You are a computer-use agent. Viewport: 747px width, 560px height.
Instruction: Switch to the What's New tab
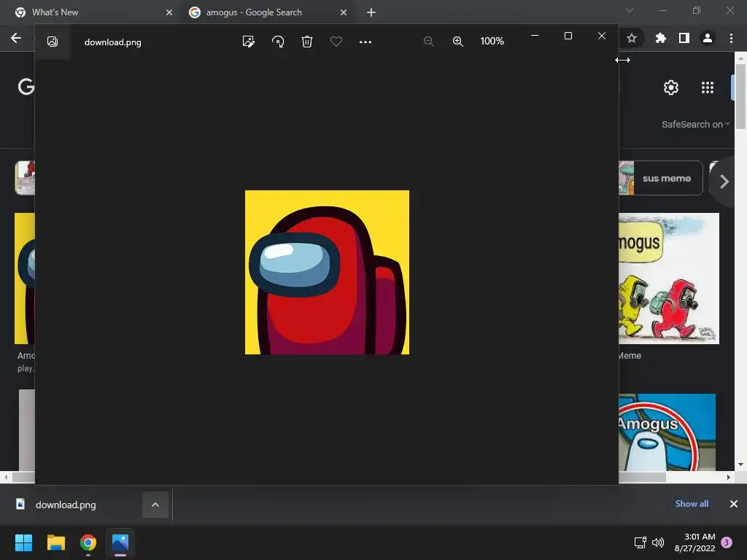pos(88,12)
